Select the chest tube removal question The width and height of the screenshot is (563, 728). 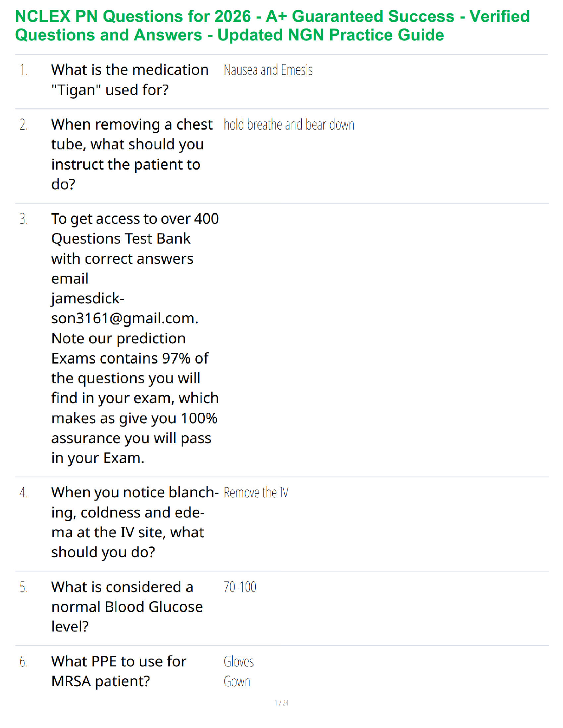click(132, 154)
